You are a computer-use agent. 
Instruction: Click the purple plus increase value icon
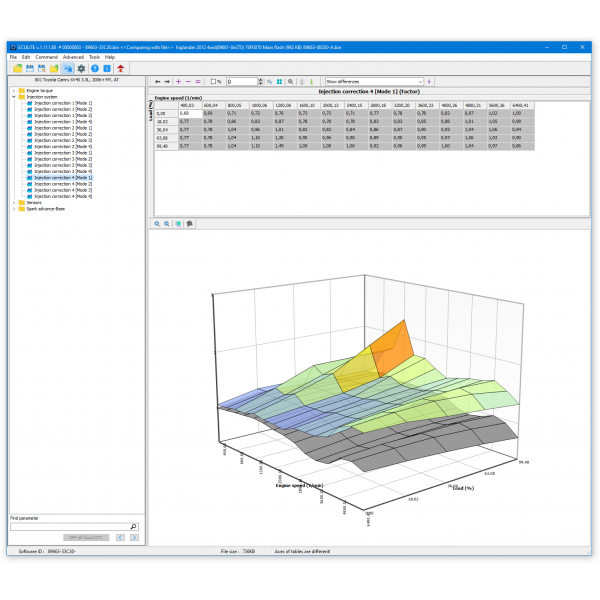[x=178, y=81]
